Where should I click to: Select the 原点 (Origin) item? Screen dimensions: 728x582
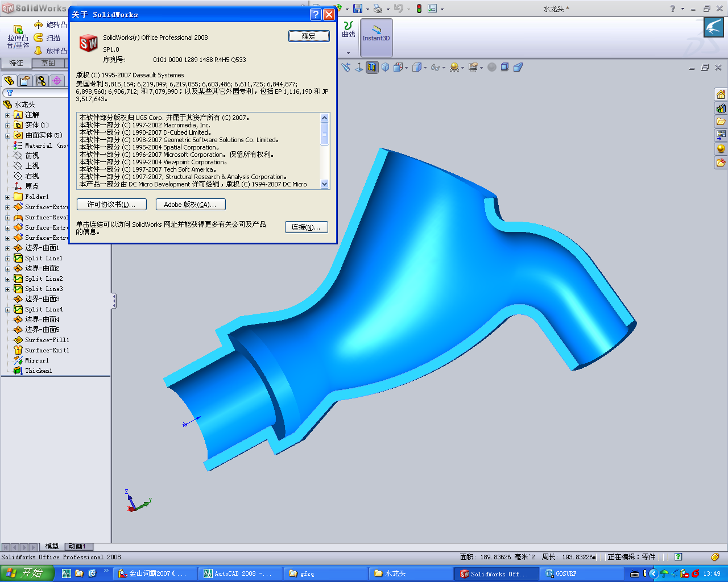(x=27, y=186)
